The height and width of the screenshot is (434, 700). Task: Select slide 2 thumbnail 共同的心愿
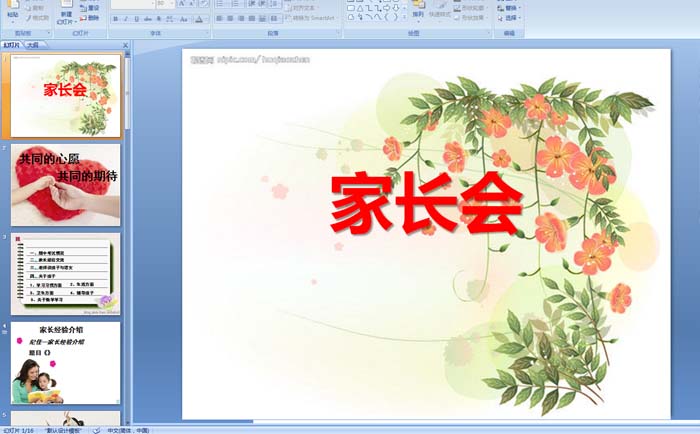click(65, 184)
